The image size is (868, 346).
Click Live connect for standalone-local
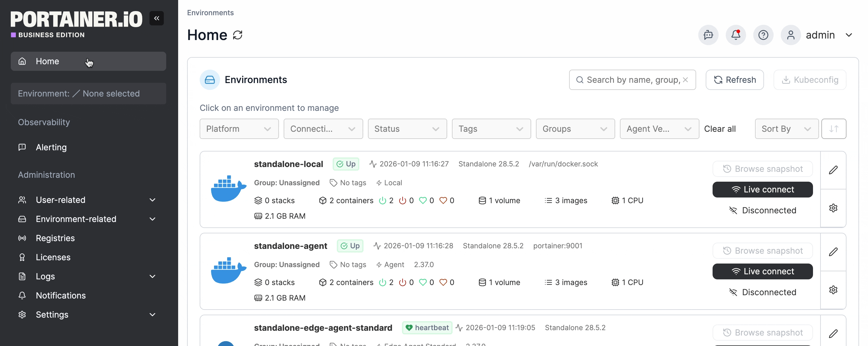[762, 189]
